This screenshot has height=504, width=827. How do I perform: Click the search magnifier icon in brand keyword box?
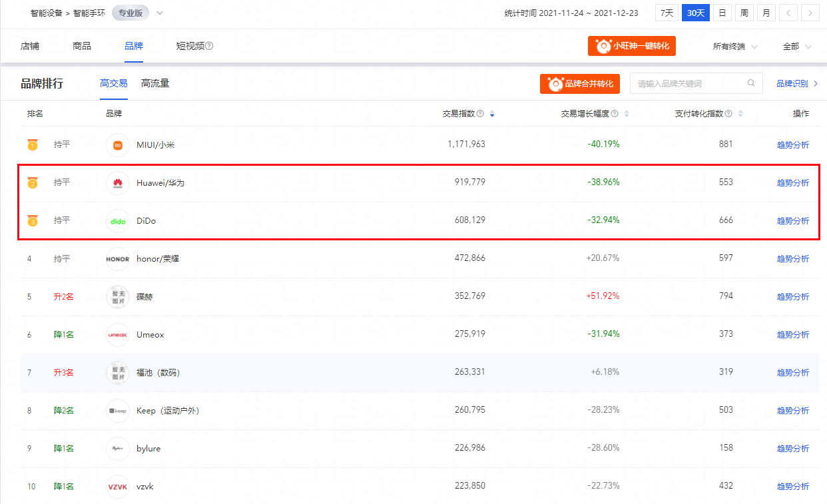pos(751,83)
